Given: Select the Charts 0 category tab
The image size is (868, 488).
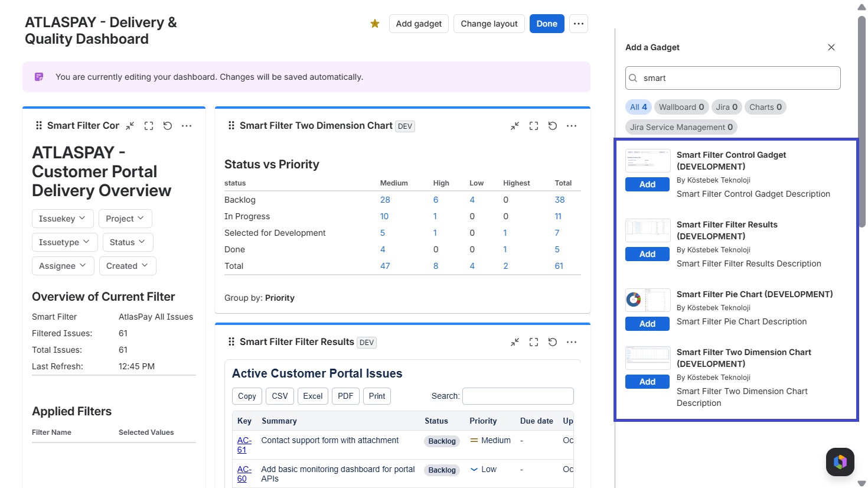Looking at the screenshot, I should (766, 107).
